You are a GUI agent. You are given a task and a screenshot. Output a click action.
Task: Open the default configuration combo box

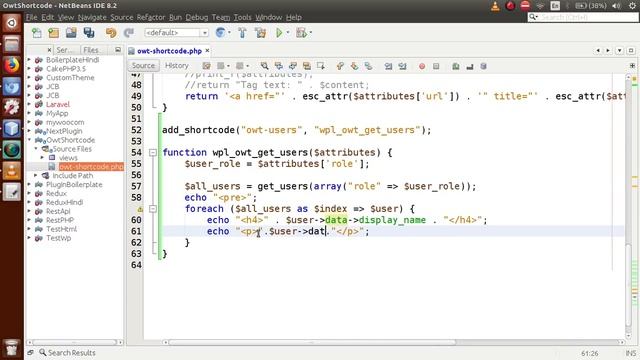pos(176,33)
